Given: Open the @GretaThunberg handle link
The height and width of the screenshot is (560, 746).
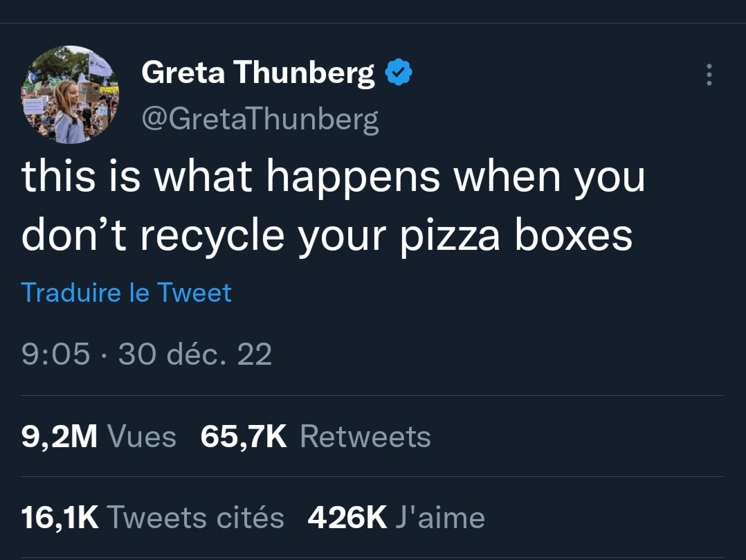Looking at the screenshot, I should [x=260, y=119].
